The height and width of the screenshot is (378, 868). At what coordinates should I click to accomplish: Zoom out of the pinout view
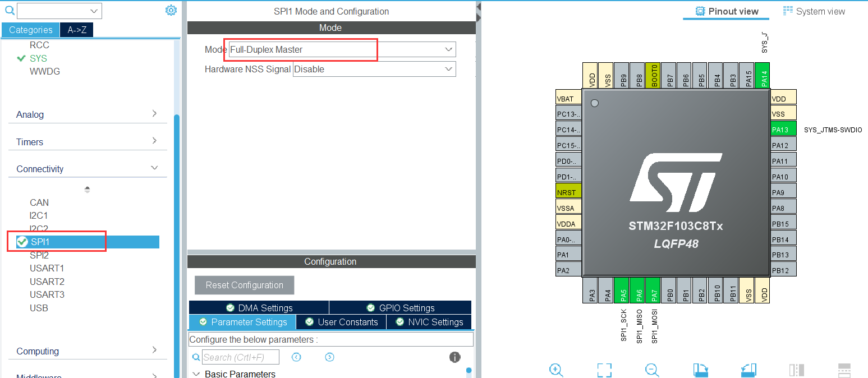(x=652, y=370)
